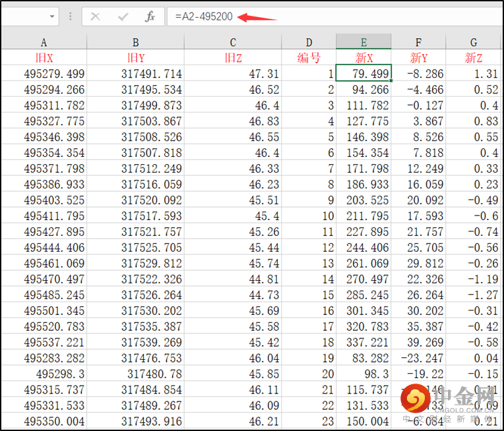This screenshot has width=504, height=431.
Task: Click the three-dot formula bar resize handle
Action: pos(71,16)
